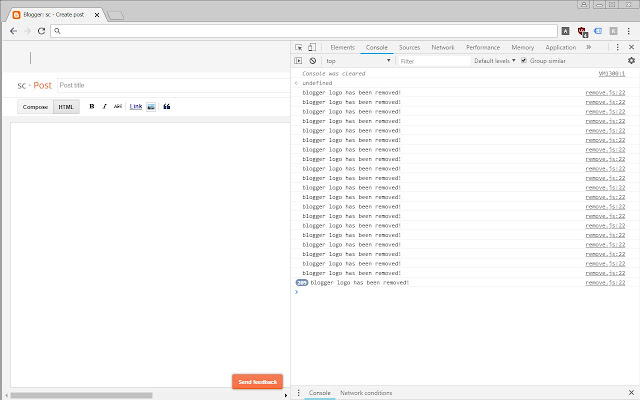
Task: Open DevTools customize three-dot menu
Action: click(x=618, y=47)
